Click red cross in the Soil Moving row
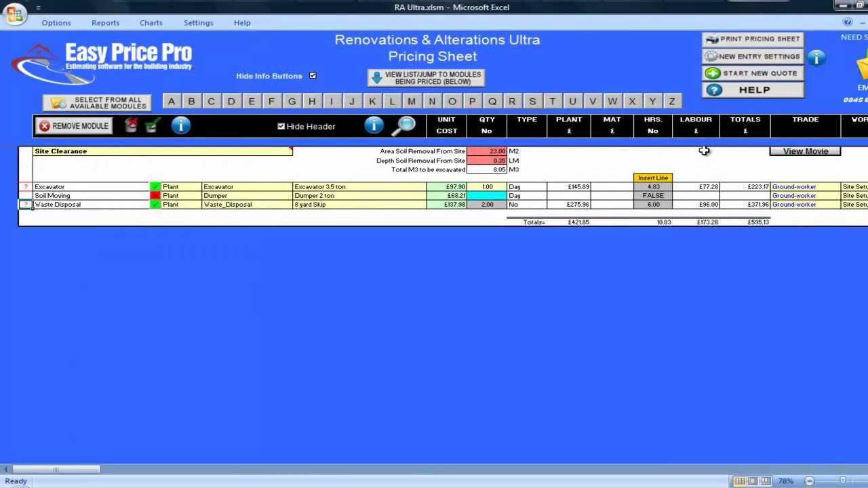This screenshot has width=868, height=488. [x=155, y=195]
